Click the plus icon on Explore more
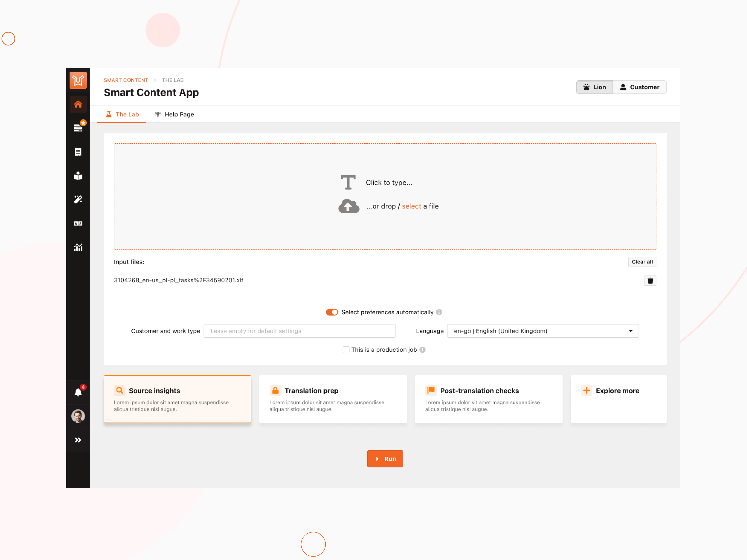The height and width of the screenshot is (560, 747). point(587,391)
